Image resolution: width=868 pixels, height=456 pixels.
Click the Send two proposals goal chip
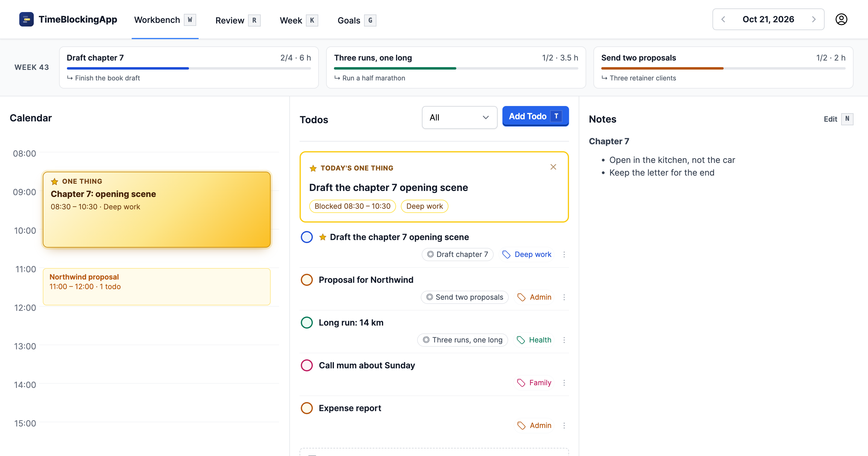pyautogui.click(x=465, y=297)
